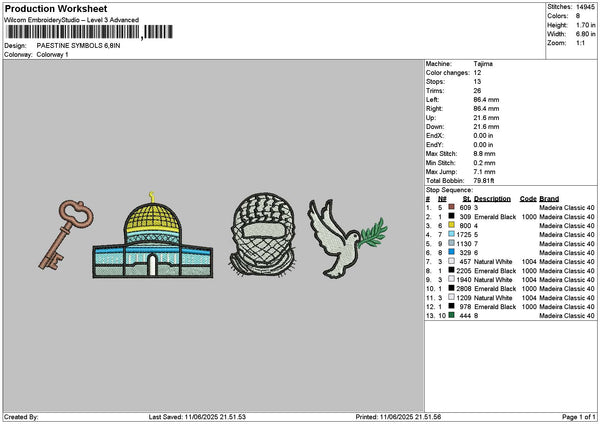Image resolution: width=600 pixels, height=424 pixels.
Task: Click stitch count '2205' in stop row 8
Action: 464,271
